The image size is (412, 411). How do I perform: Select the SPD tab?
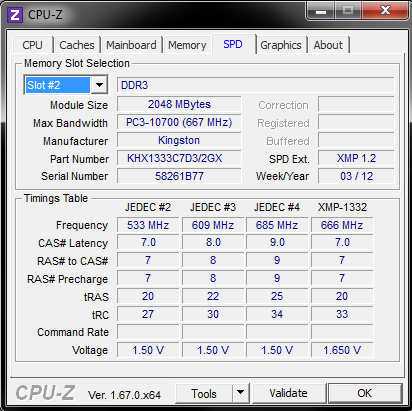click(233, 44)
